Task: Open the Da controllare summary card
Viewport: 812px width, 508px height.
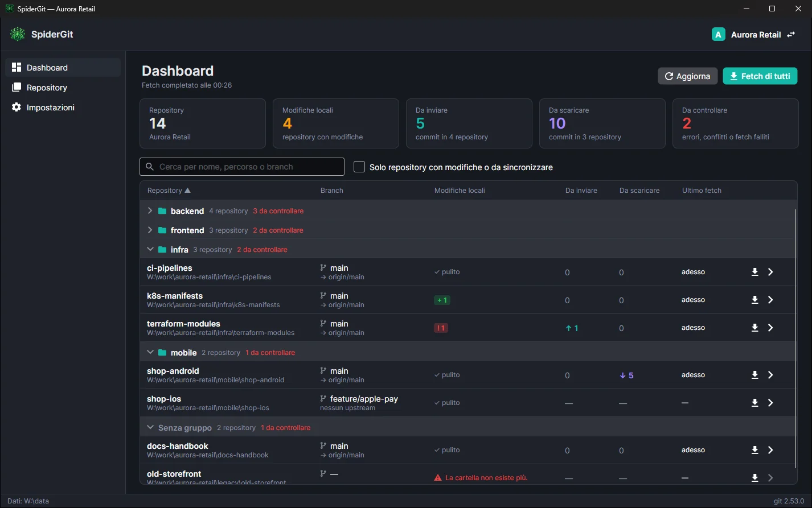Action: pos(736,123)
